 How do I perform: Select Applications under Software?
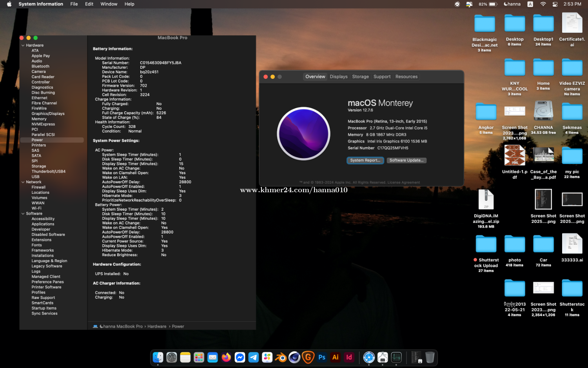pos(43,224)
